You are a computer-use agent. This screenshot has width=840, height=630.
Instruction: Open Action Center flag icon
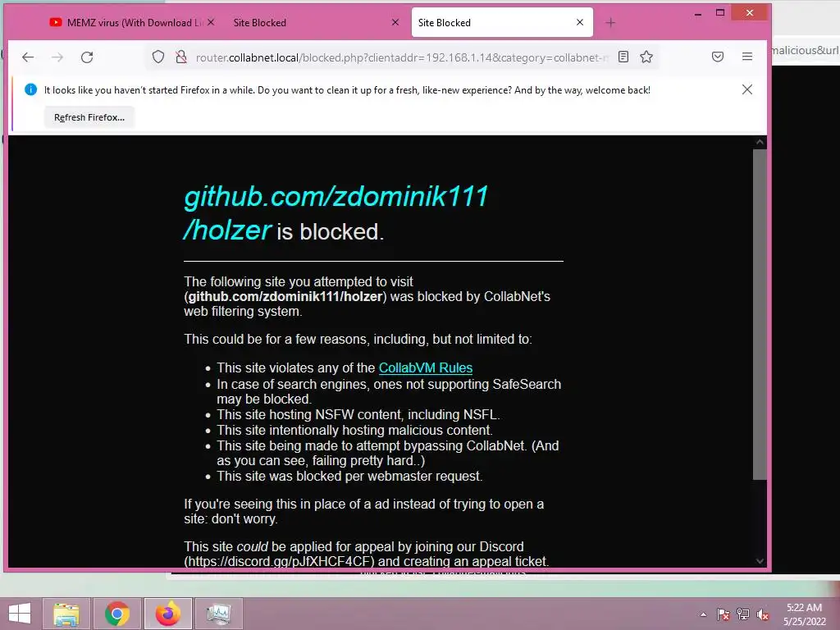pos(724,614)
